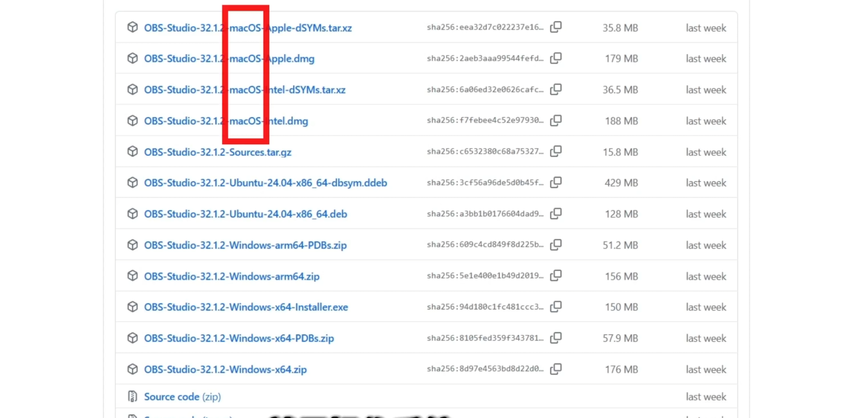868x418 pixels.
Task: Copy the SHA256 of Sources.tar.gz
Action: [556, 151]
